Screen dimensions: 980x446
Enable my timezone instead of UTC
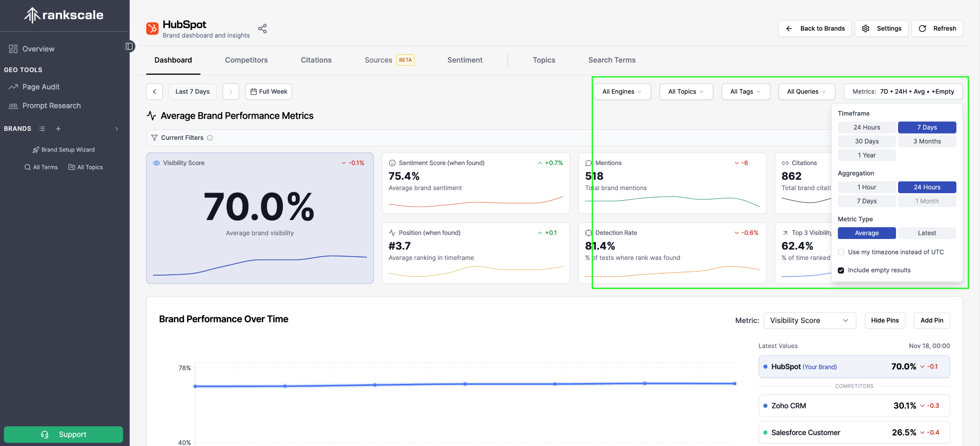click(x=841, y=252)
